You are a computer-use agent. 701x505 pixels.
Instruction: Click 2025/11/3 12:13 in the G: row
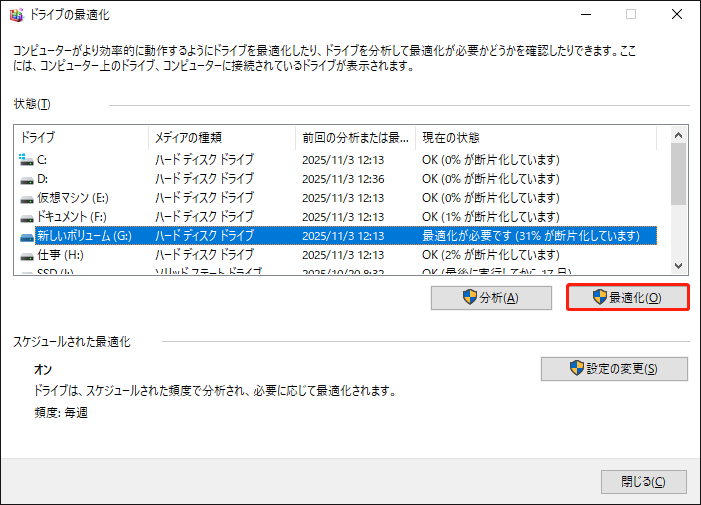click(343, 236)
